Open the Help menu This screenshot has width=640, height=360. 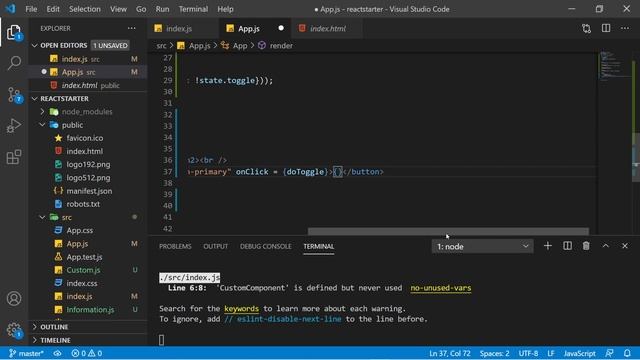225,9
